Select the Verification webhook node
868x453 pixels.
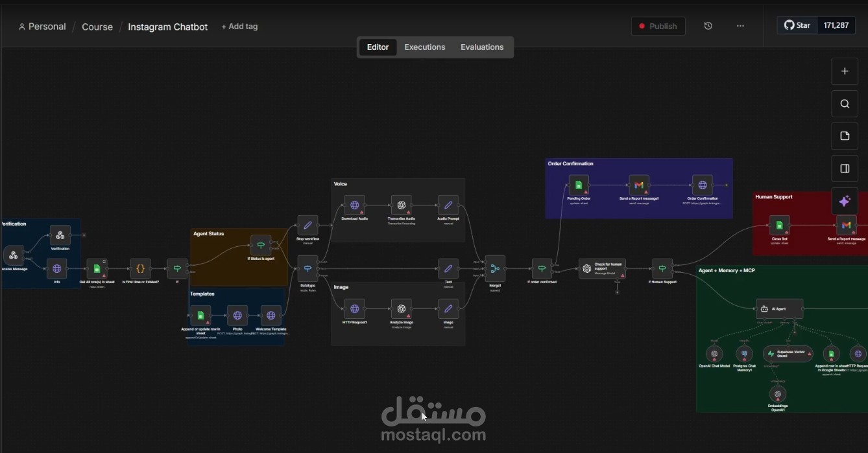[x=60, y=235]
